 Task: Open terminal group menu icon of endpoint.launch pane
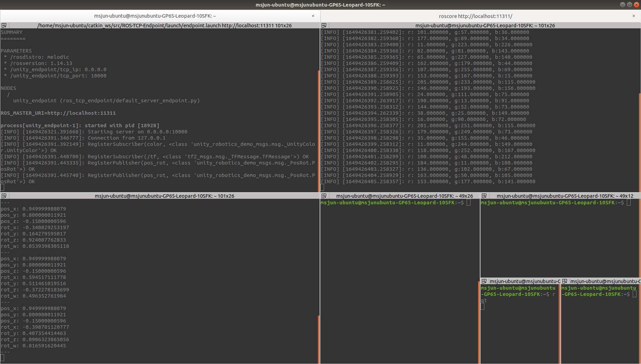tap(4, 26)
